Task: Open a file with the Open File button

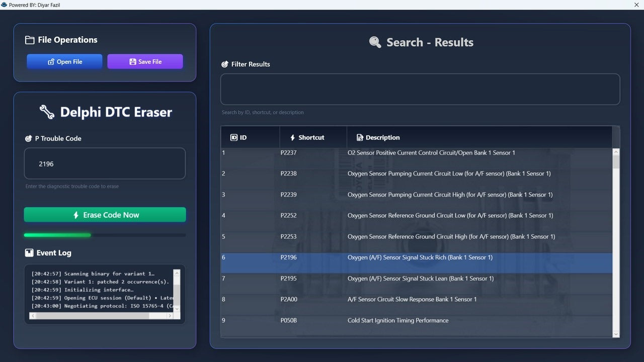Action: click(64, 62)
